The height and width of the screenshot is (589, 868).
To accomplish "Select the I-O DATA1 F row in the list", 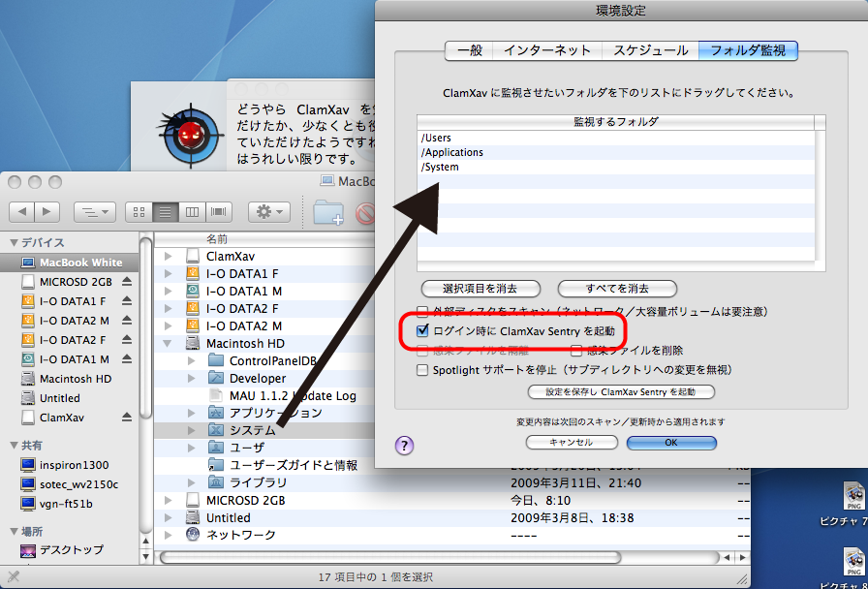I will (x=264, y=273).
